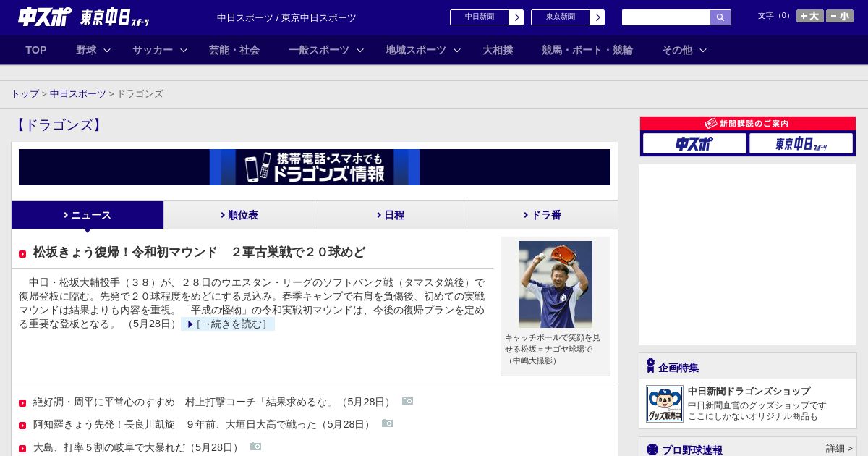Click the 中日スポーツ breadcrumb link
The image size is (868, 456).
pyautogui.click(x=78, y=94)
